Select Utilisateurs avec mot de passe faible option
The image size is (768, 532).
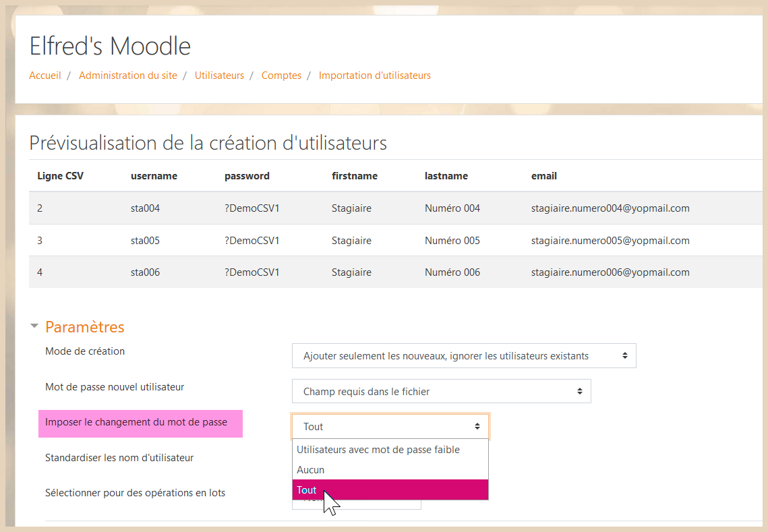coord(390,450)
